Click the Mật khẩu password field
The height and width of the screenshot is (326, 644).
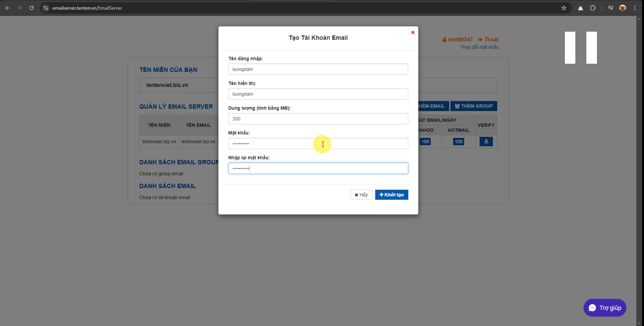(318, 143)
